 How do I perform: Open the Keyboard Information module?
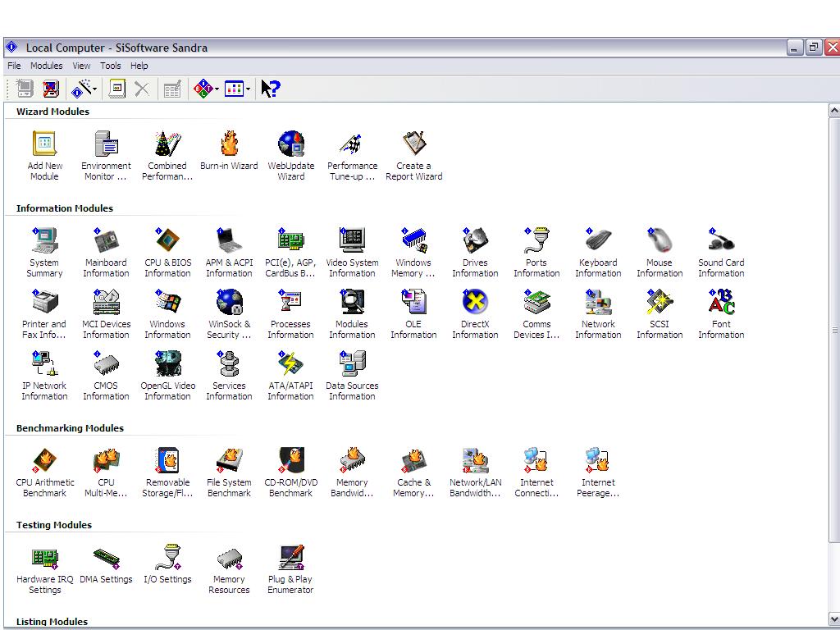click(598, 253)
